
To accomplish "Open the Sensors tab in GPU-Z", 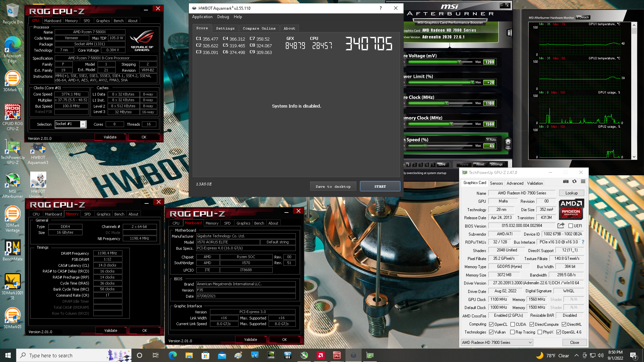I will click(x=496, y=183).
